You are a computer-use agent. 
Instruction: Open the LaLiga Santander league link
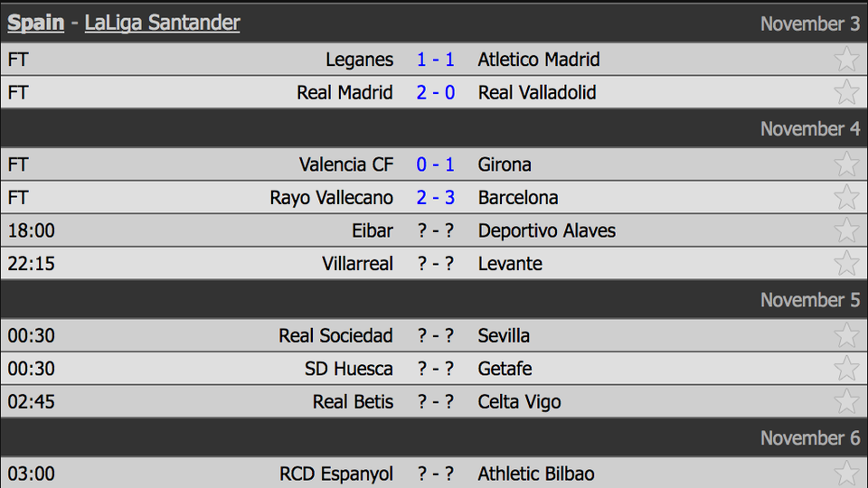click(x=162, y=23)
